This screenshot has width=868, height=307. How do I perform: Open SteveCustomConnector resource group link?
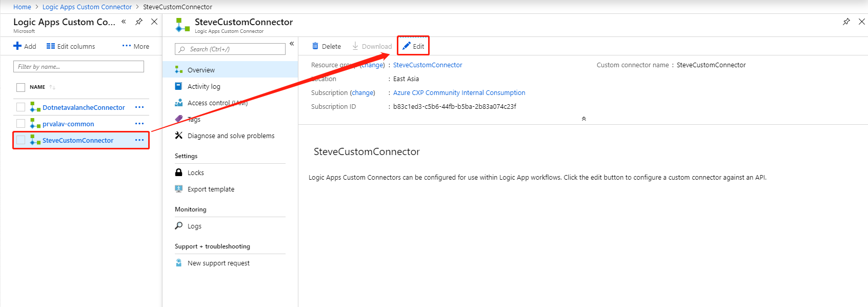[x=428, y=65]
